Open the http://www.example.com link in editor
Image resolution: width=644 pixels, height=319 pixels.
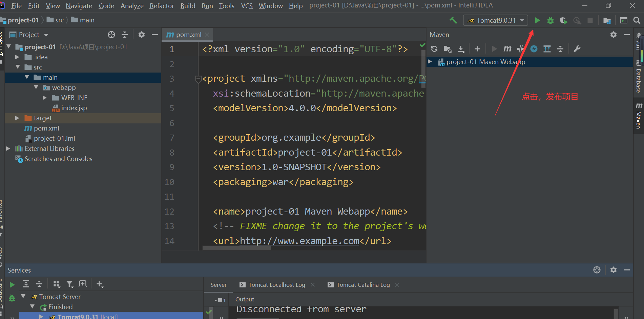[299, 241]
